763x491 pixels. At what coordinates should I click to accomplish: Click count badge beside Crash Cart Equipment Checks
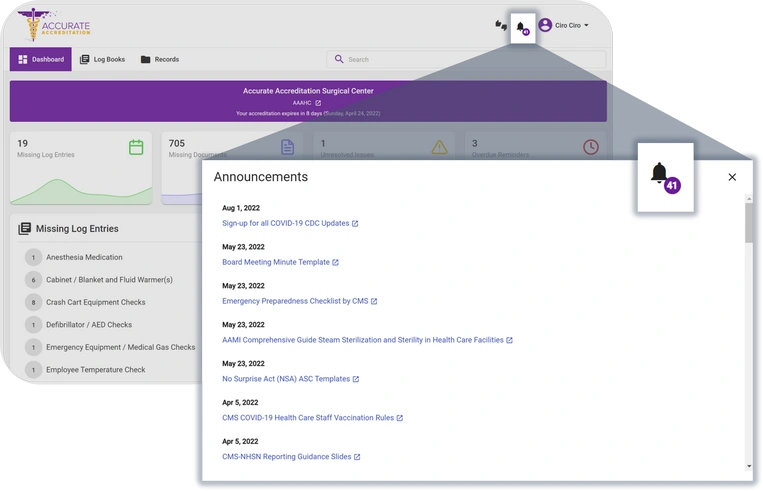pyautogui.click(x=33, y=302)
